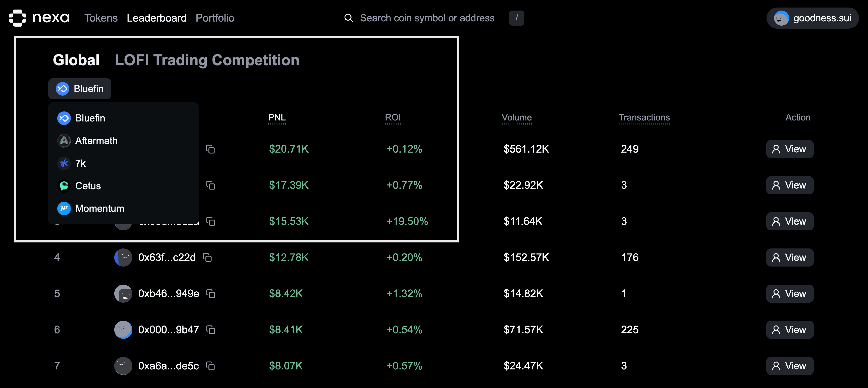This screenshot has height=388, width=868.
Task: Switch to LOFI Trading Competition tab
Action: pos(207,60)
